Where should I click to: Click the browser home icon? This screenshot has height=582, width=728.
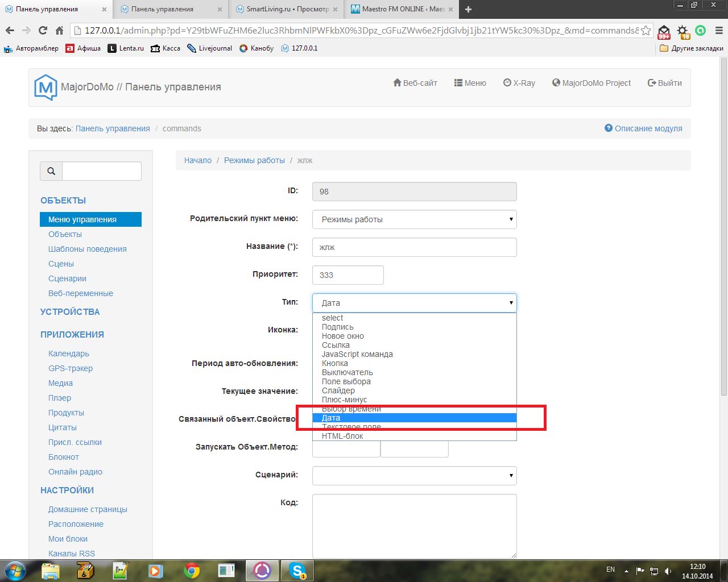[59, 31]
